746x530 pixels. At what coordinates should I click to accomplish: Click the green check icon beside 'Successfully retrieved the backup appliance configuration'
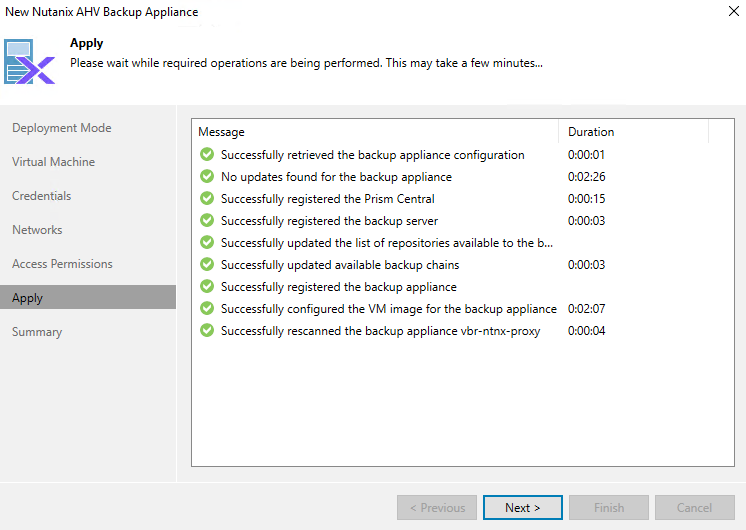(x=207, y=154)
